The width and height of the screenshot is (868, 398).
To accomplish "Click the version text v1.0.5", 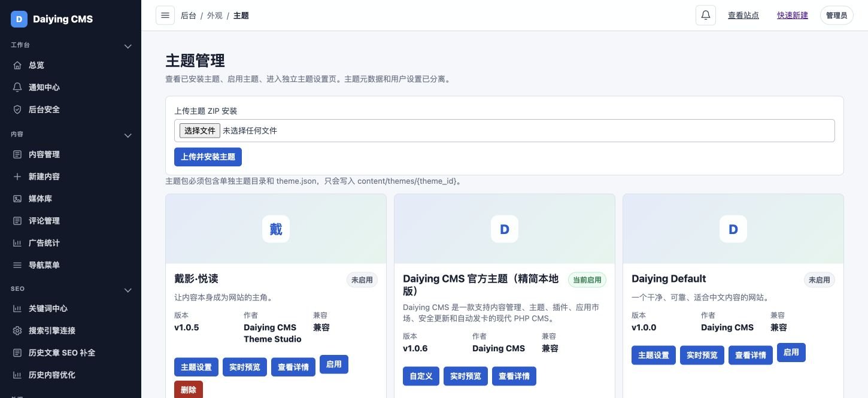I will pyautogui.click(x=187, y=328).
